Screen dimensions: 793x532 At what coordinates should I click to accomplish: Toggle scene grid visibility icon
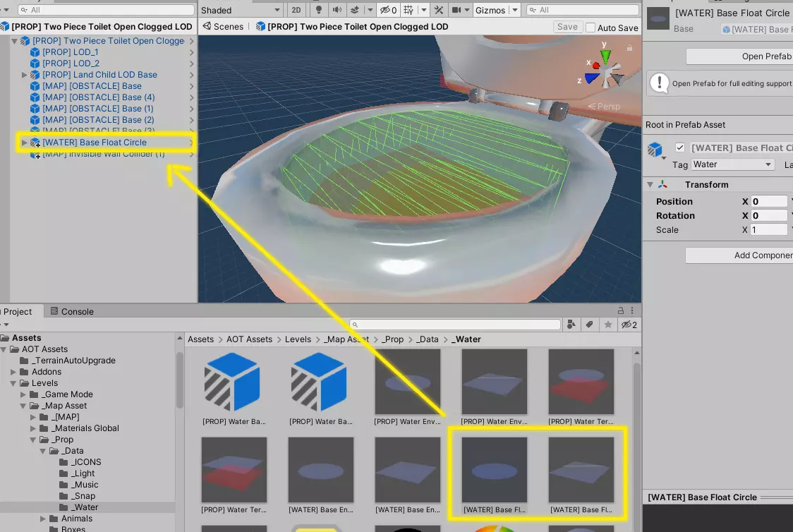(408, 10)
